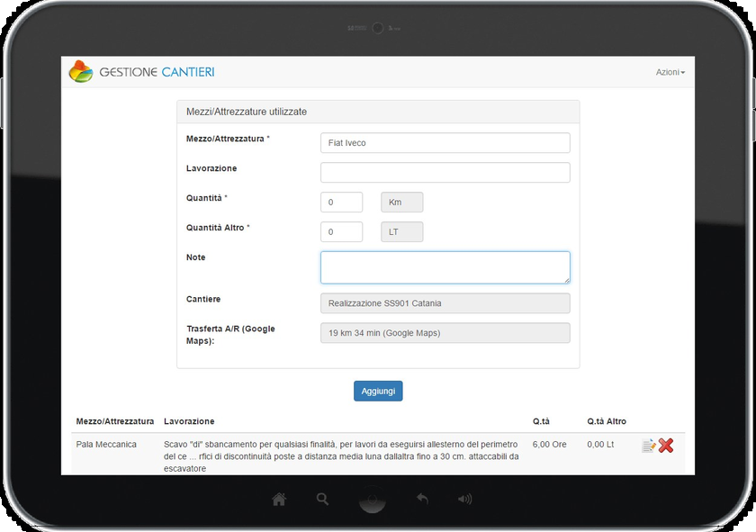Click the LT unit field
The width and height of the screenshot is (756, 532).
[401, 232]
